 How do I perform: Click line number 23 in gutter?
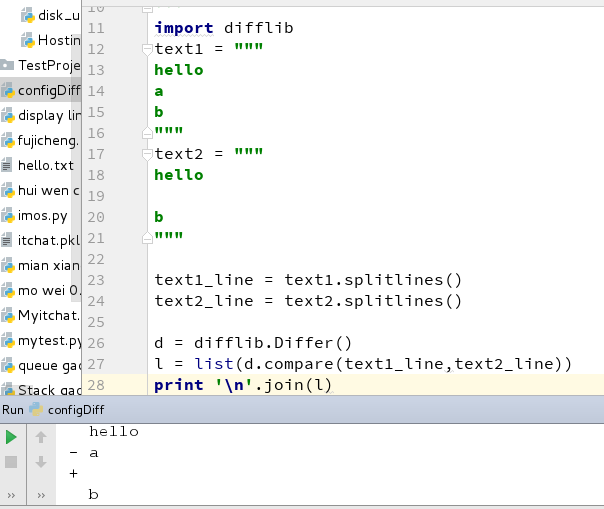(x=96, y=280)
